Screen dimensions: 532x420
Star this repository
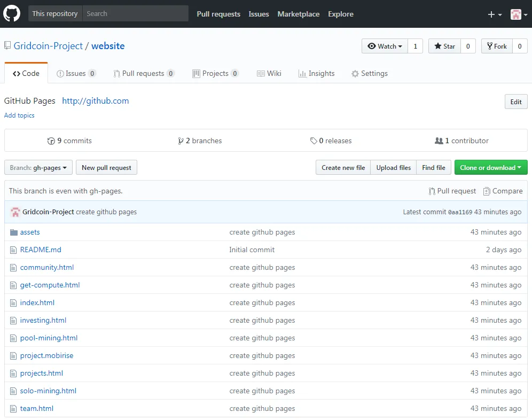[x=444, y=46]
